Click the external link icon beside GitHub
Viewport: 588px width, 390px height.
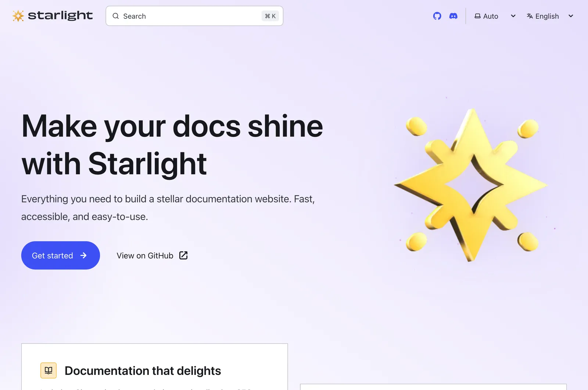click(x=183, y=255)
